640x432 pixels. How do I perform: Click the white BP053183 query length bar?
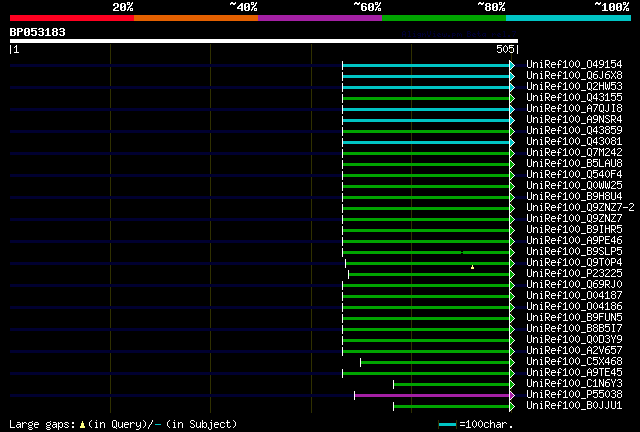pyautogui.click(x=264, y=41)
